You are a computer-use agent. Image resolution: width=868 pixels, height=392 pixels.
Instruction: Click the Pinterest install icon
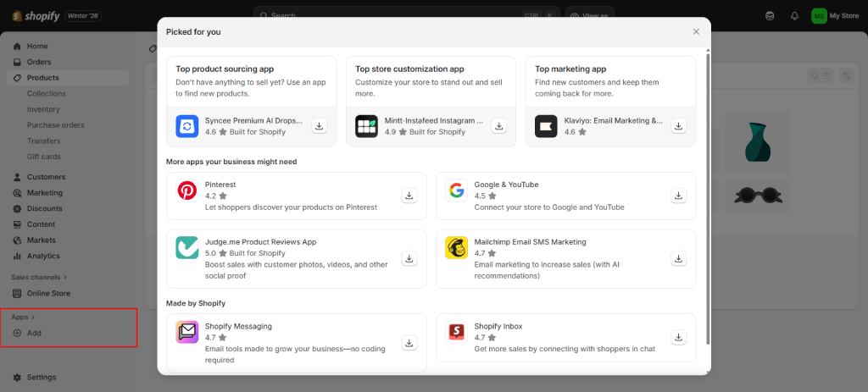coord(409,196)
